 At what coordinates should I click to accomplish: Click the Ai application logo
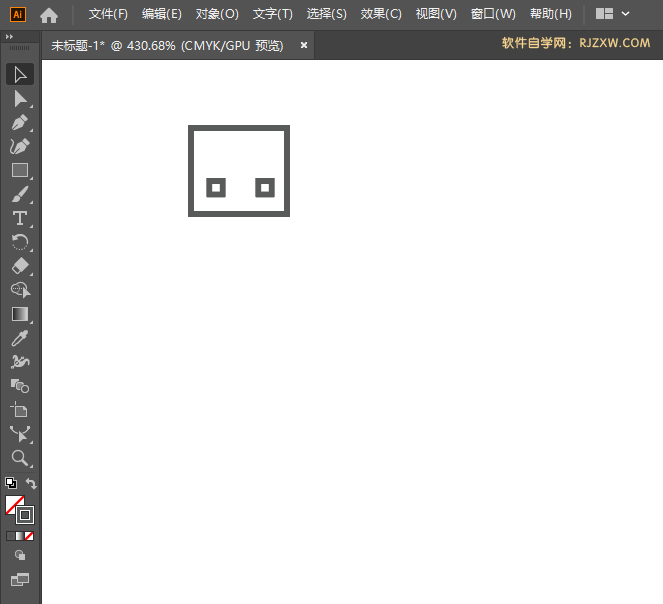18,15
